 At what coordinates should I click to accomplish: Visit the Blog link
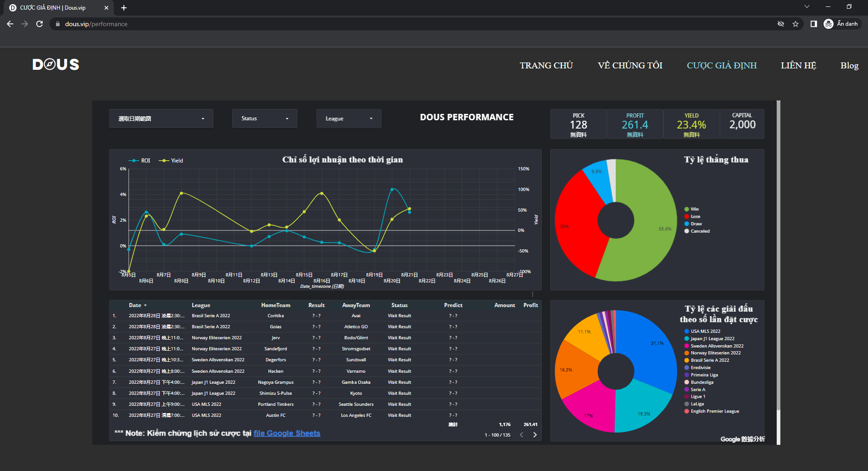tap(849, 66)
